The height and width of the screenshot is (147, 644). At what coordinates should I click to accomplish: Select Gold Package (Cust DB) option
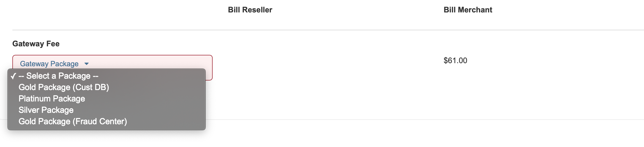click(64, 87)
